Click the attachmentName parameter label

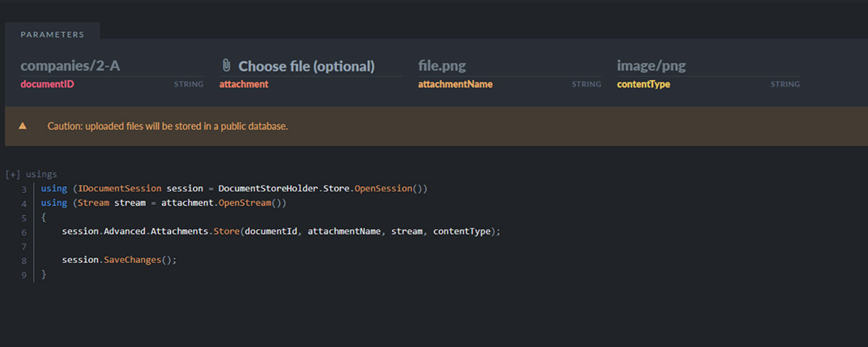(455, 84)
